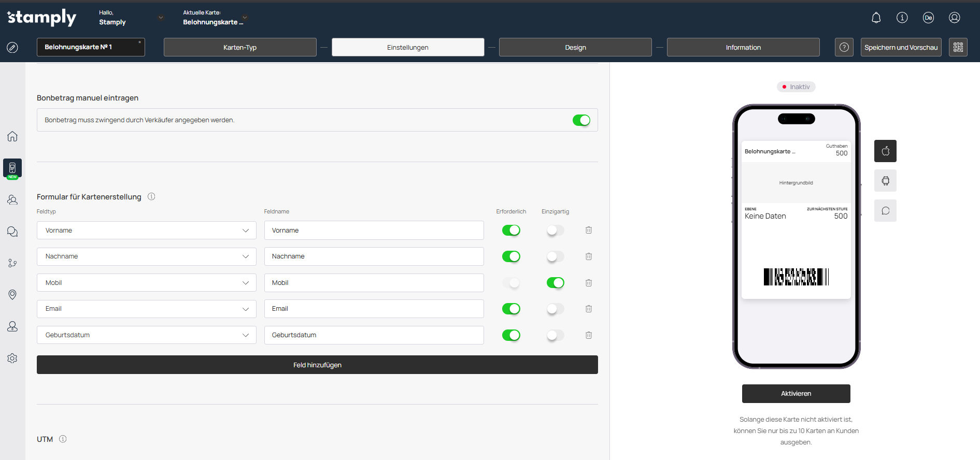Click the Feld hinzufügen button
The height and width of the screenshot is (460, 980).
pyautogui.click(x=317, y=365)
